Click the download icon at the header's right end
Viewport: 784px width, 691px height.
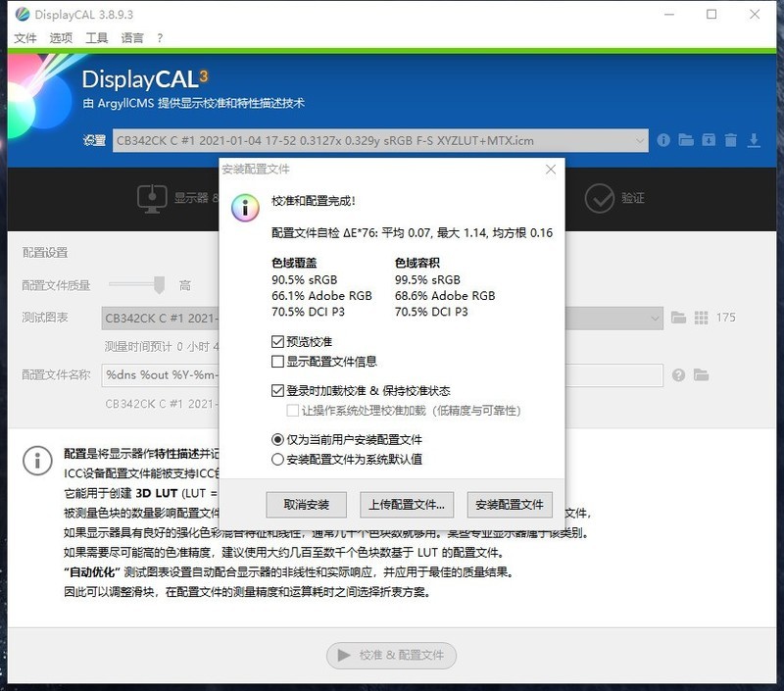pos(755,140)
